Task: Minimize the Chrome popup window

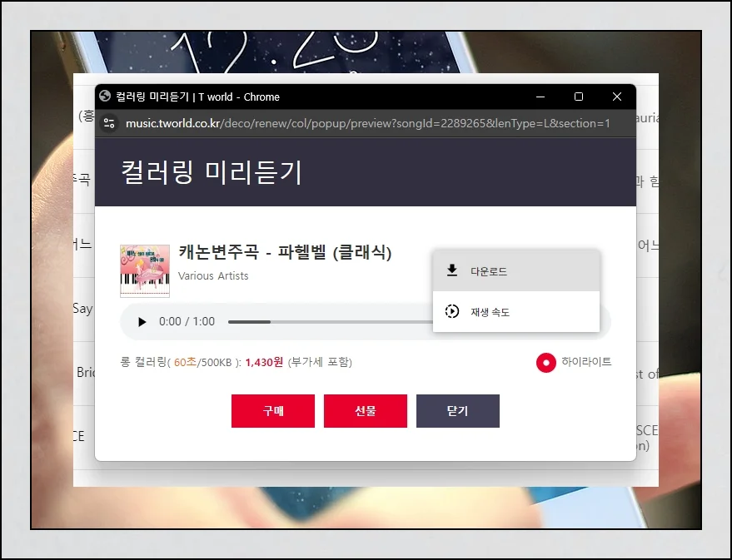Action: [540, 97]
